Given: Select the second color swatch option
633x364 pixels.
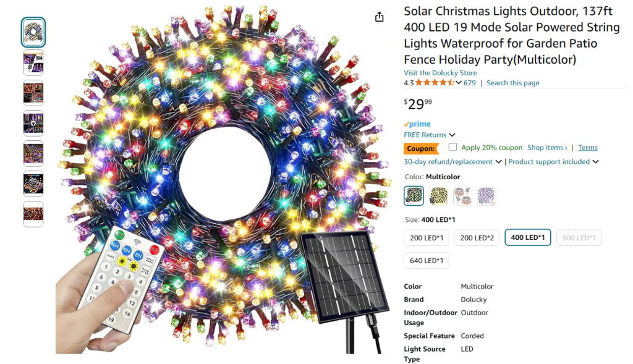Looking at the screenshot, I should coord(439,196).
